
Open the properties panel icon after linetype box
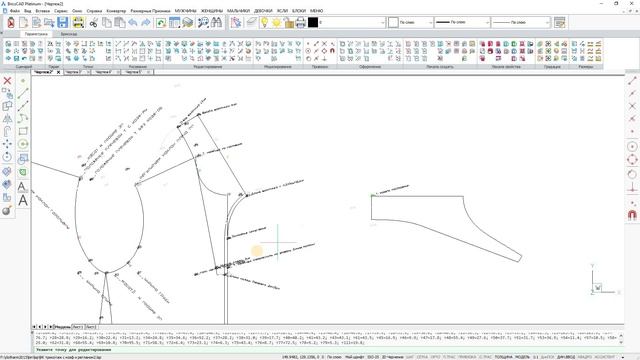click(x=560, y=22)
